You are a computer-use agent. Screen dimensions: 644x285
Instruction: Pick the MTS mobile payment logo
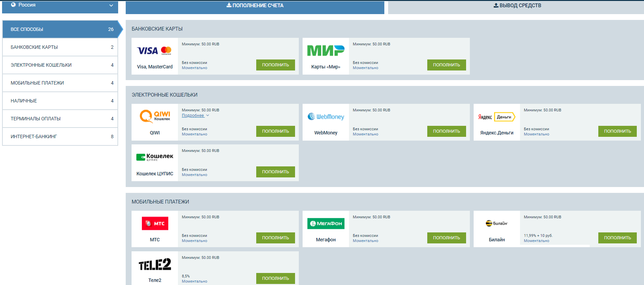[x=155, y=223]
